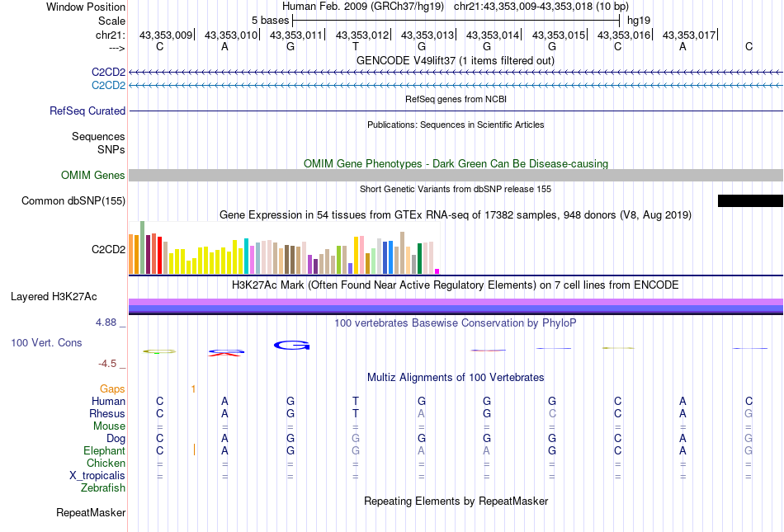784x532 pixels.
Task: Click the orange gap count 1
Action: click(x=193, y=389)
